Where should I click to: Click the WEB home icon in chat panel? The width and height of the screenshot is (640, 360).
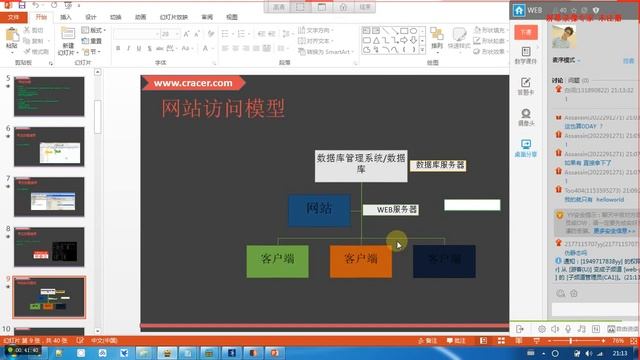(x=519, y=10)
